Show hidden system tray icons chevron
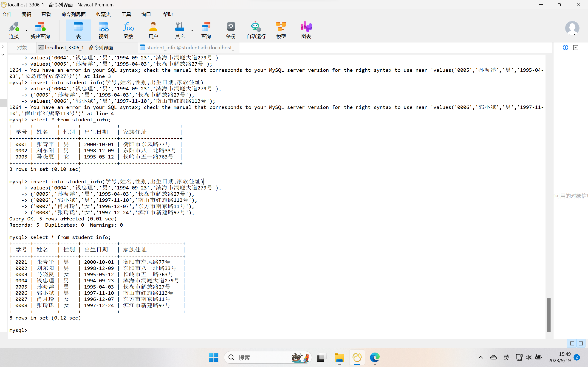Screen dimensions: 588x367 (x=481, y=357)
